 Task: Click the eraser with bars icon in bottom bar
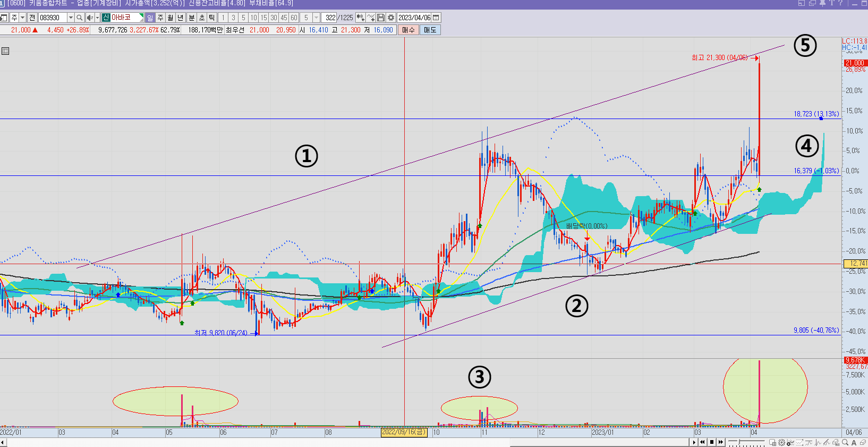click(836, 442)
